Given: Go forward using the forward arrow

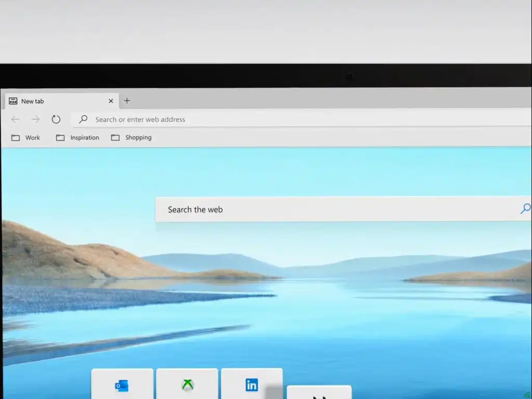Looking at the screenshot, I should [35, 119].
